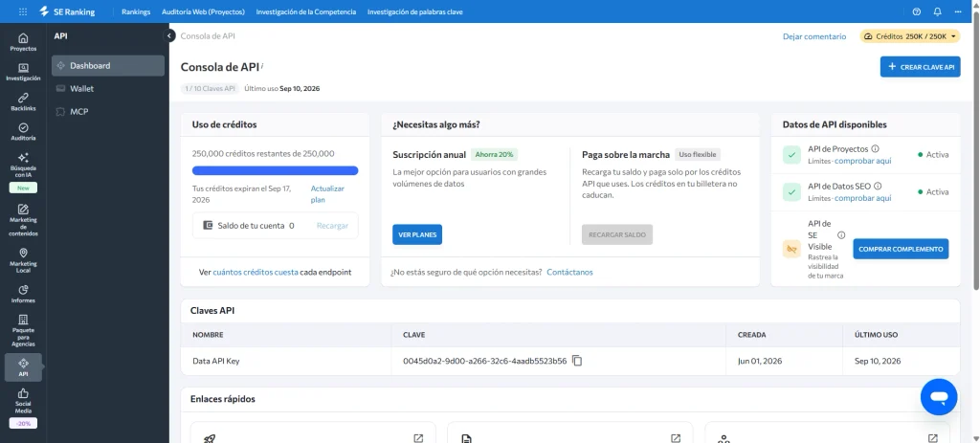Screen dimensions: 980x443
Task: Click the 1 / 10 Claves API badge
Action: 210,89
